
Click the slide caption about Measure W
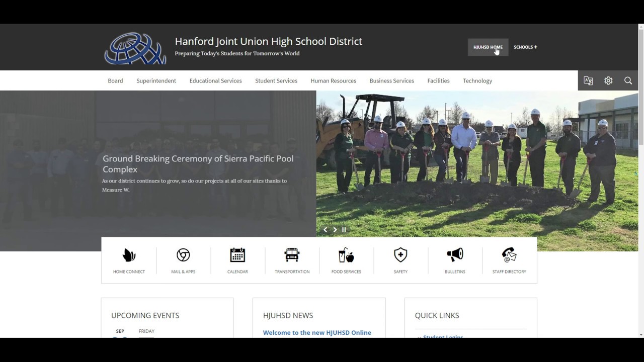(194, 186)
